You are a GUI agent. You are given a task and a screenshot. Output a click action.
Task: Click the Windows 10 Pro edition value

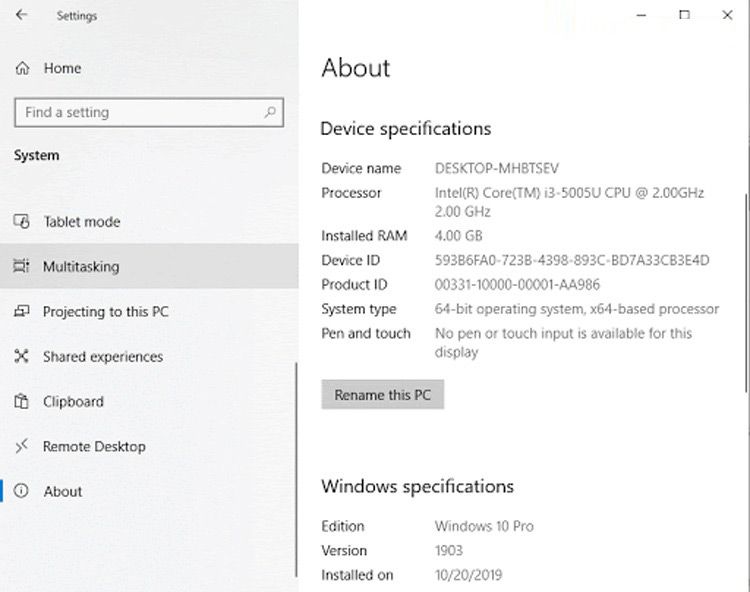click(484, 526)
